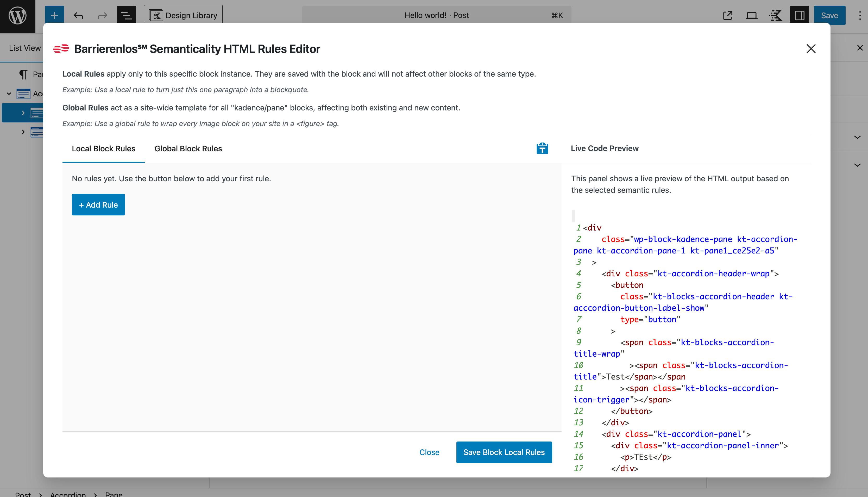The image size is (868, 497).
Task: Open the block inserter plus icon
Action: click(x=54, y=15)
